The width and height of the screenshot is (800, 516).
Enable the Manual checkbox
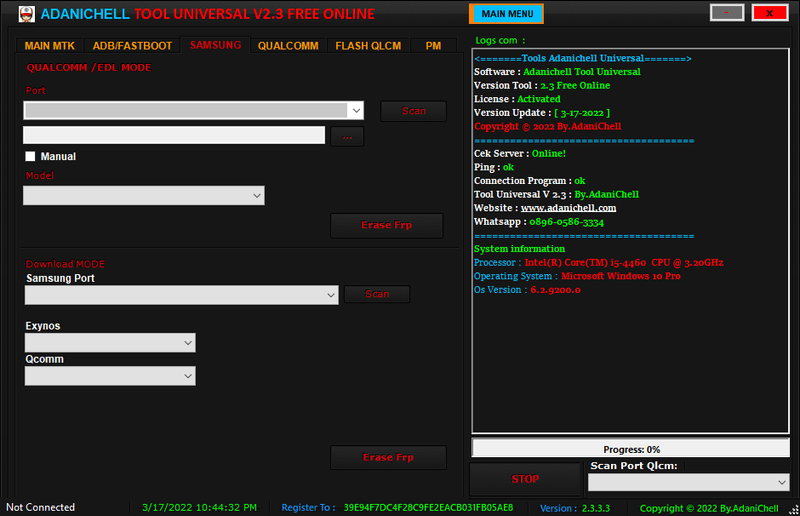pyautogui.click(x=30, y=156)
